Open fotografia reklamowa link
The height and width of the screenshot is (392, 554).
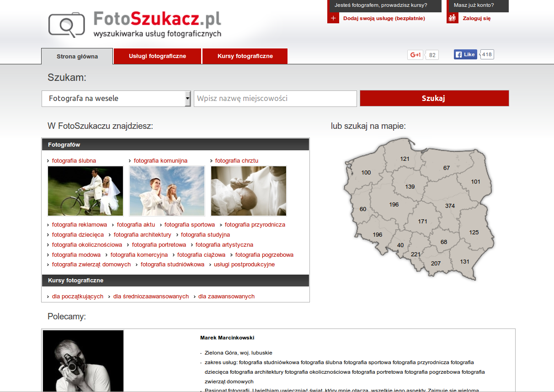(x=80, y=225)
